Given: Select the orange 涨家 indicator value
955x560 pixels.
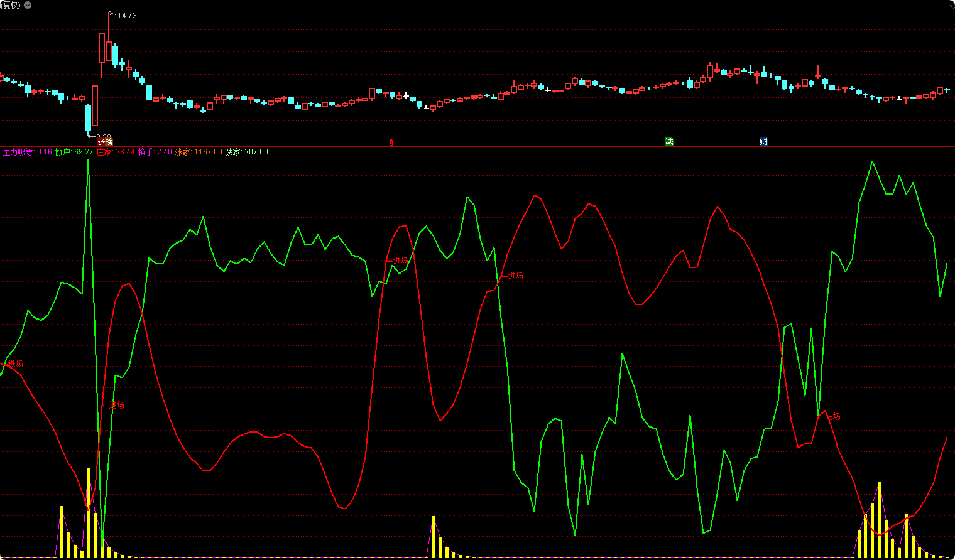Looking at the screenshot, I should [207, 152].
